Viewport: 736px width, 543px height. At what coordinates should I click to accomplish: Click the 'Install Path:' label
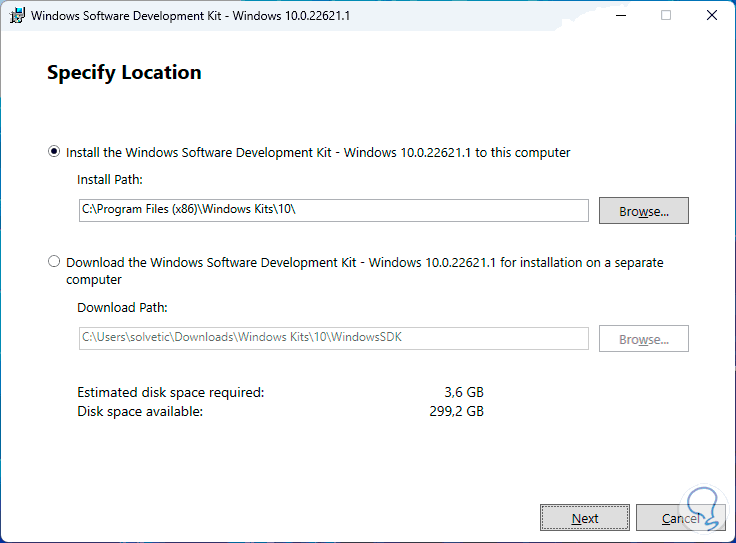(109, 180)
